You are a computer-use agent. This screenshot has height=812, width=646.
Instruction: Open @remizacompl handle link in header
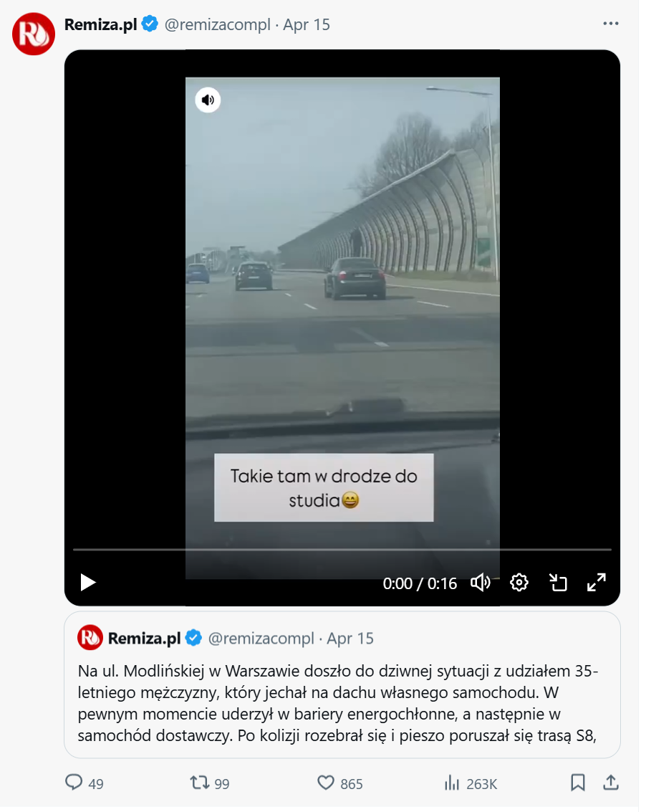[x=219, y=25]
